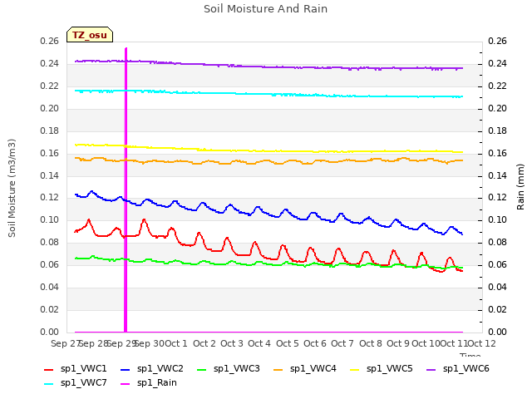Click the sp1_VWC6 legend entry
Image resolution: width=532 pixels, height=399 pixels.
[458, 368]
